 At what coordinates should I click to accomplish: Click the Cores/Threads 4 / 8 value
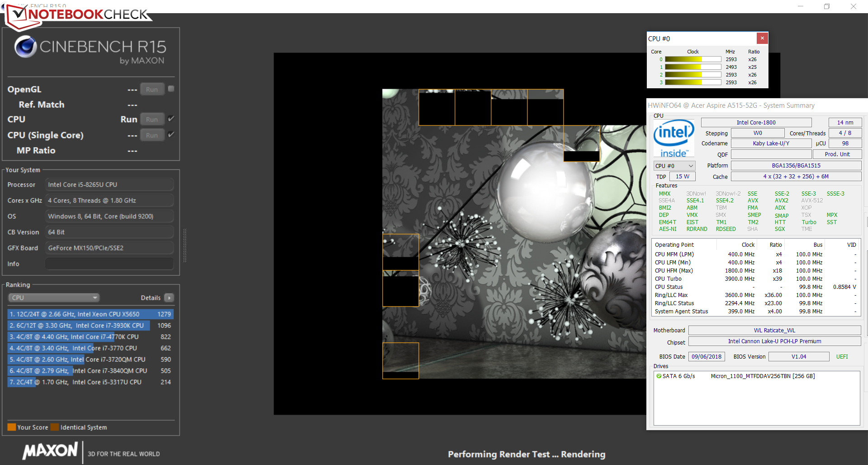(x=845, y=133)
